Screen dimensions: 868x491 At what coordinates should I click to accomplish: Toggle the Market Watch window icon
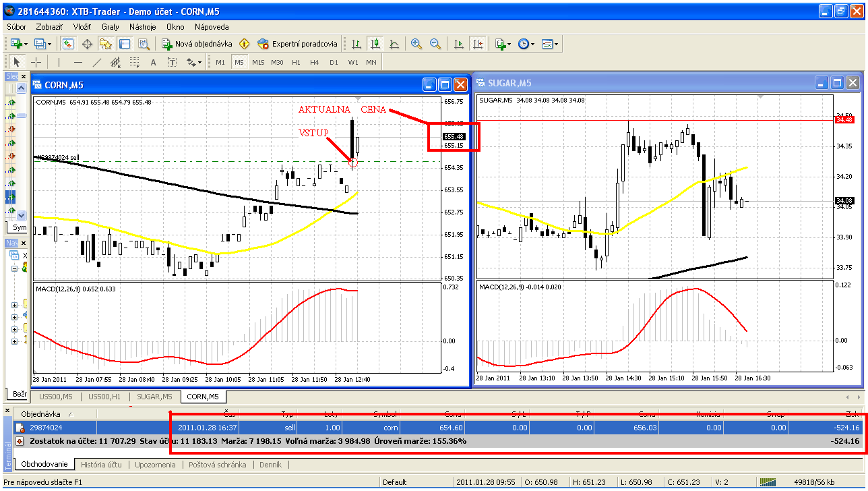pyautogui.click(x=68, y=44)
